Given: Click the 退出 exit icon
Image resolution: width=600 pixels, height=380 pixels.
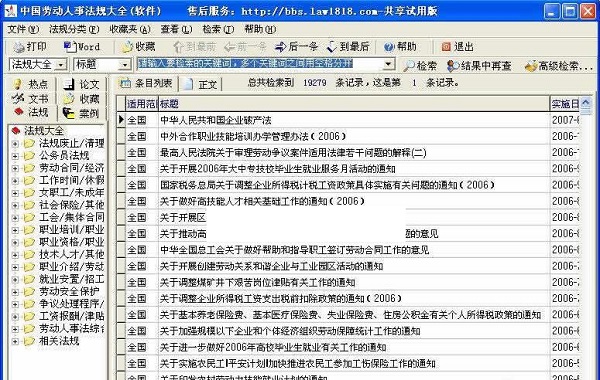Looking at the screenshot, I should click(x=446, y=47).
